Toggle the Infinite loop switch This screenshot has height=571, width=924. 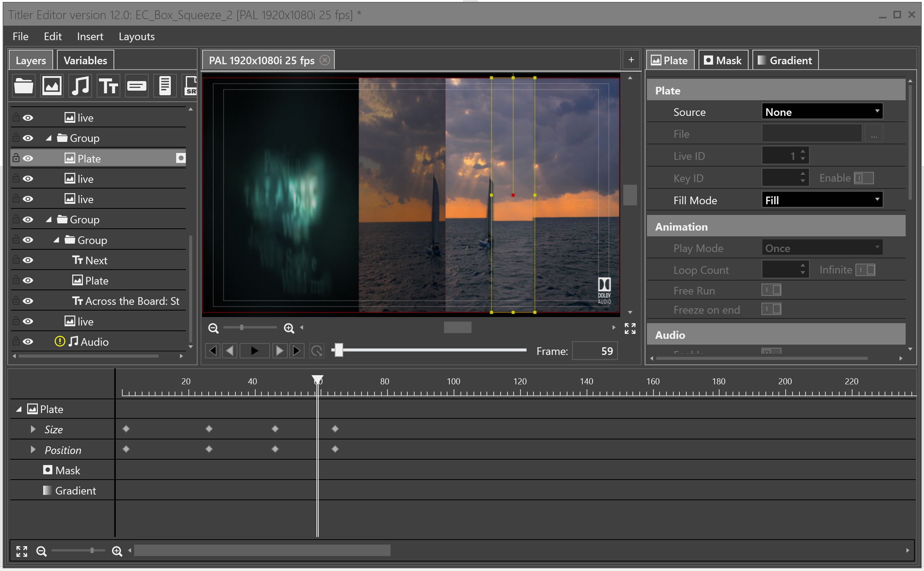866,270
